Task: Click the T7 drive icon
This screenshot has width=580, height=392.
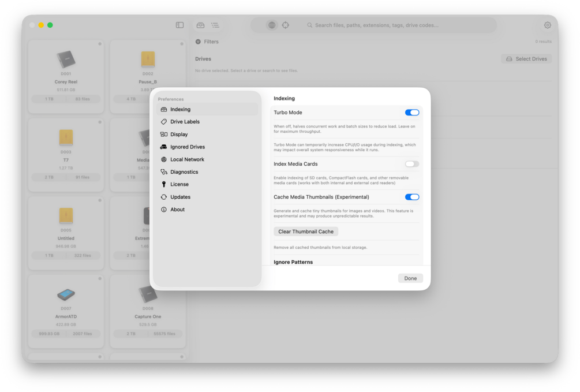Action: coord(66,137)
